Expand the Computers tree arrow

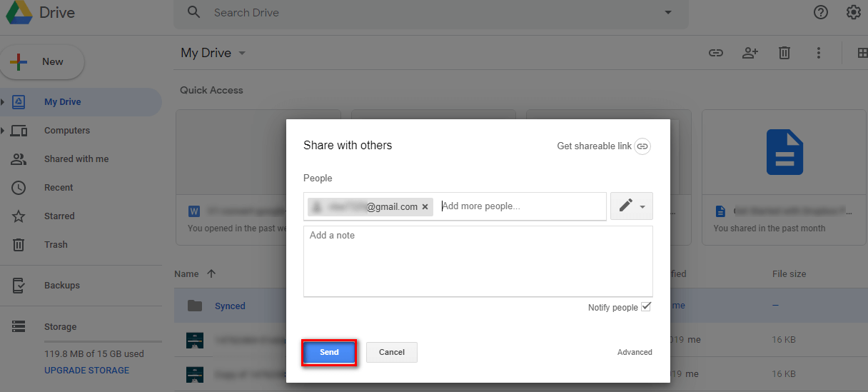(x=3, y=131)
